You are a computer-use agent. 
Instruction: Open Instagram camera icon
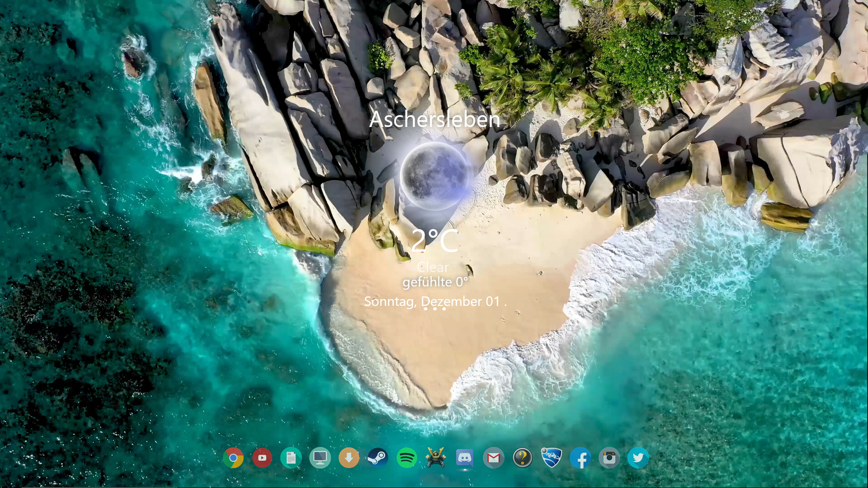click(x=609, y=458)
